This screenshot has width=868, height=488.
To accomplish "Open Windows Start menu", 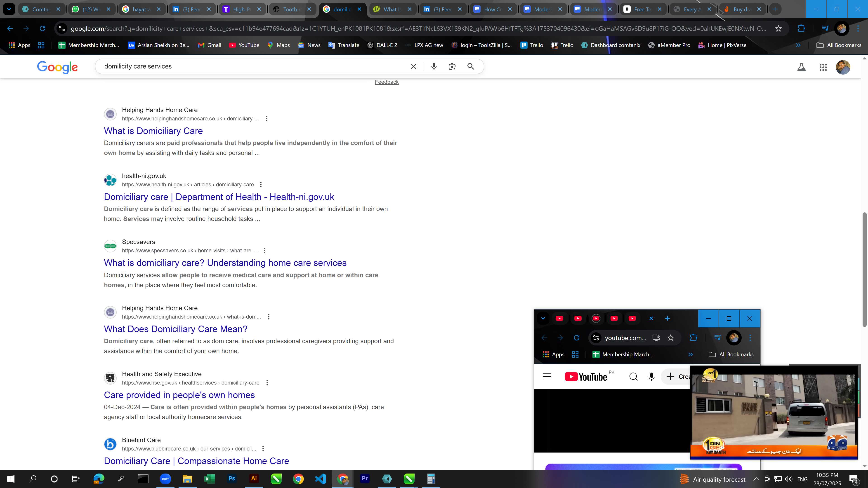I will [x=10, y=479].
